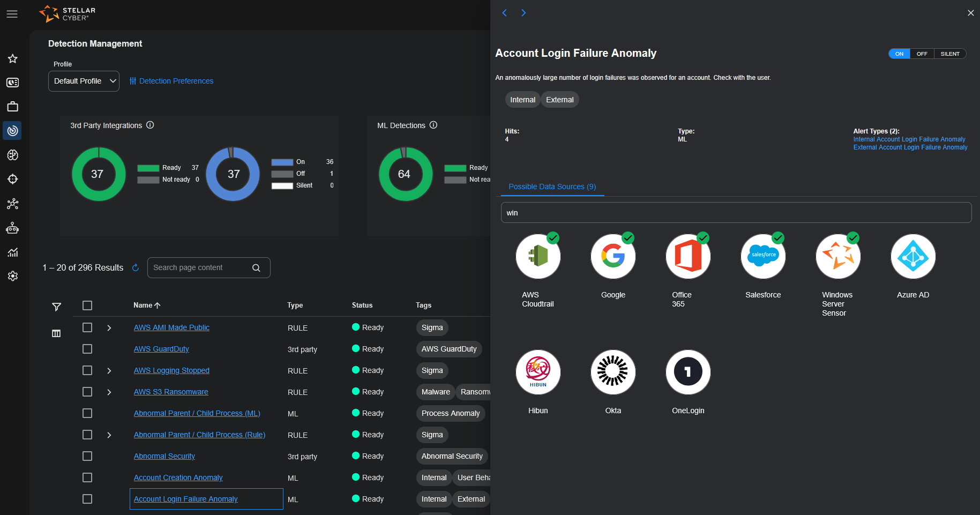The image size is (980, 515).
Task: Open the table filter funnel icon
Action: pos(56,307)
